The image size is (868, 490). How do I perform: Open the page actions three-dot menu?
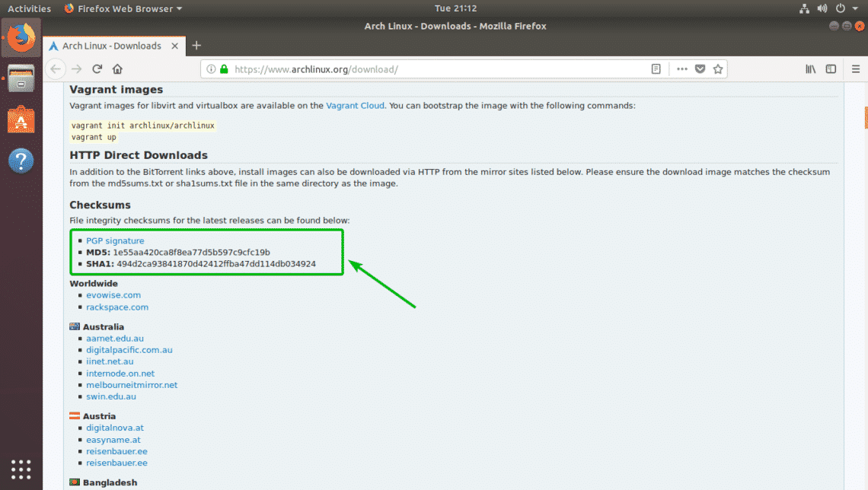click(682, 69)
